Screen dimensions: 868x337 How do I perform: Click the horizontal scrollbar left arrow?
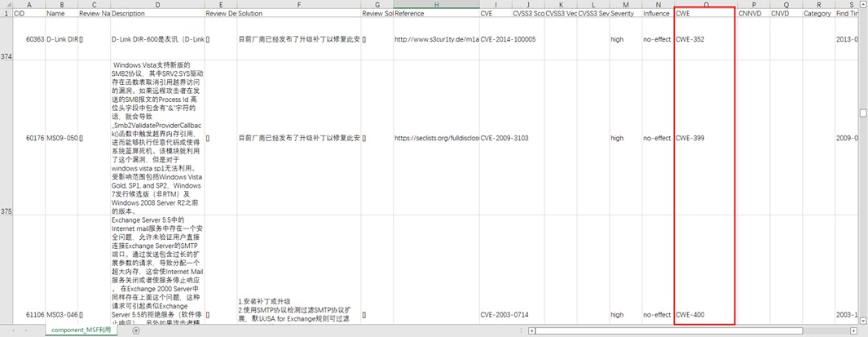531,331
